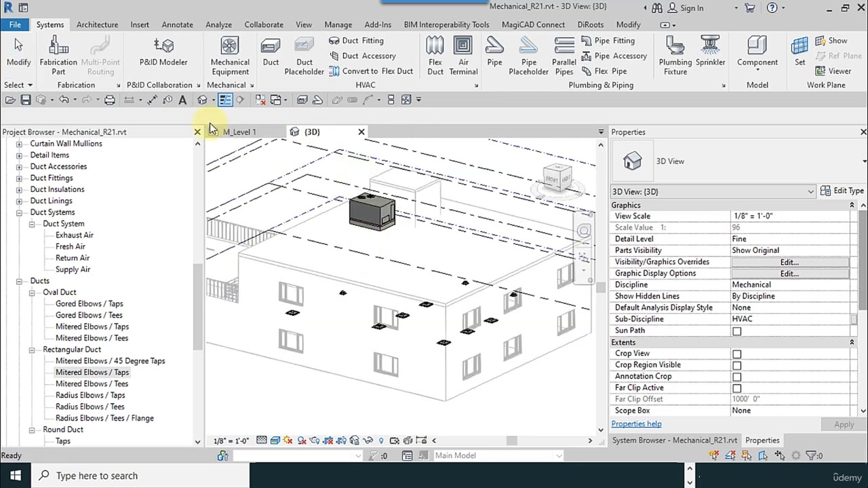Screen dimensions: 868x488
Task: Click the Pipe Placeholder tool
Action: [x=528, y=56]
